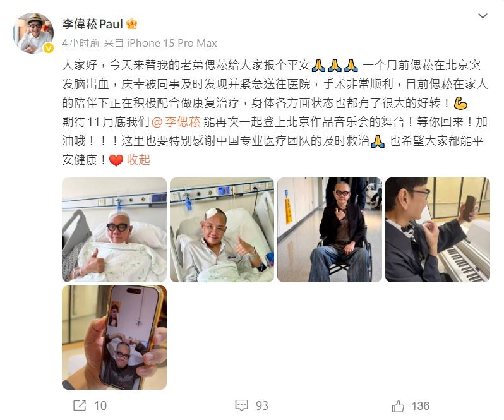Click the @李偲菘 mention link
Viewport: 504px width, 420px height.
click(176, 122)
